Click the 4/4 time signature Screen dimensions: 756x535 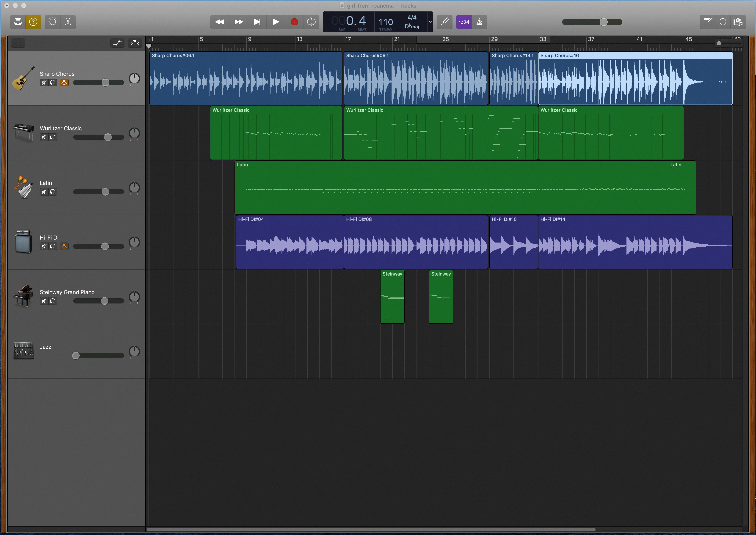pyautogui.click(x=412, y=18)
